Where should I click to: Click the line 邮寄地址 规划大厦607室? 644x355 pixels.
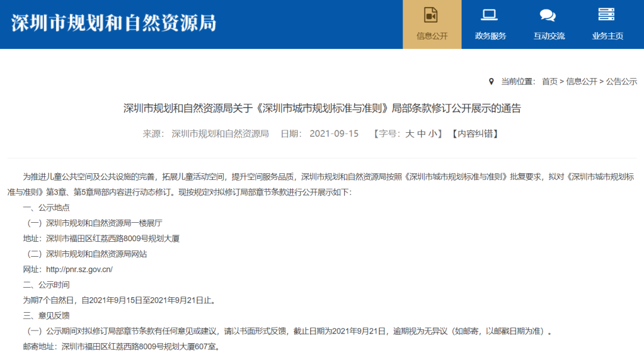(x=121, y=347)
